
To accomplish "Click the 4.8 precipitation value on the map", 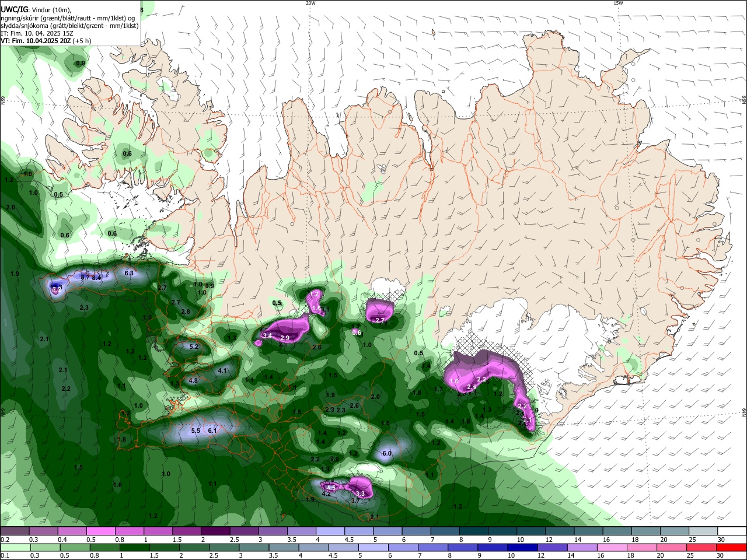I will 193,380.
